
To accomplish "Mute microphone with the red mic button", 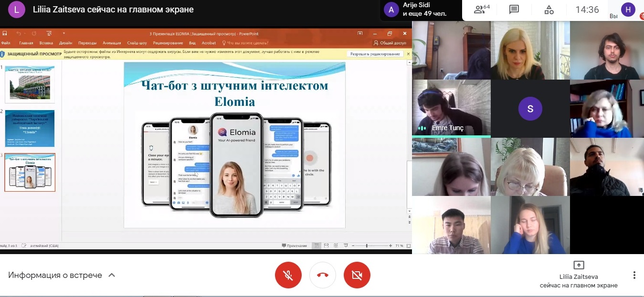I will [x=288, y=275].
